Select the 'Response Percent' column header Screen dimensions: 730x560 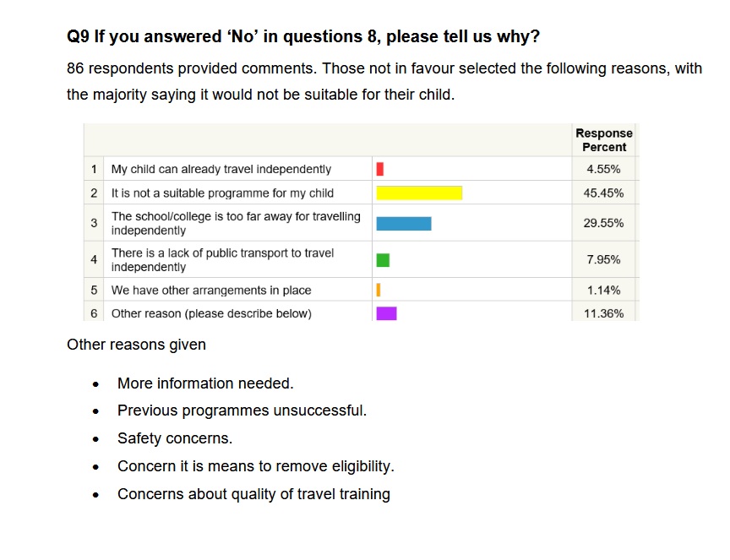coord(603,140)
